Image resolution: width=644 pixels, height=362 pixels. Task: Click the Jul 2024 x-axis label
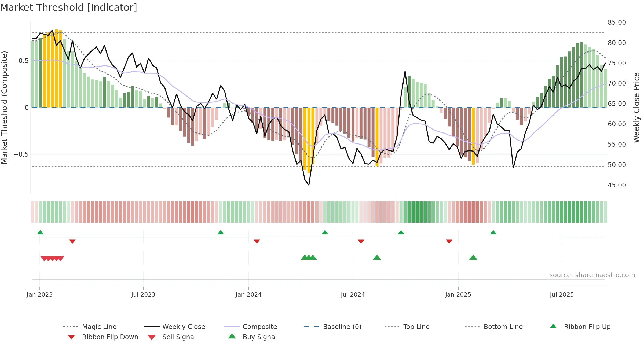tap(353, 294)
